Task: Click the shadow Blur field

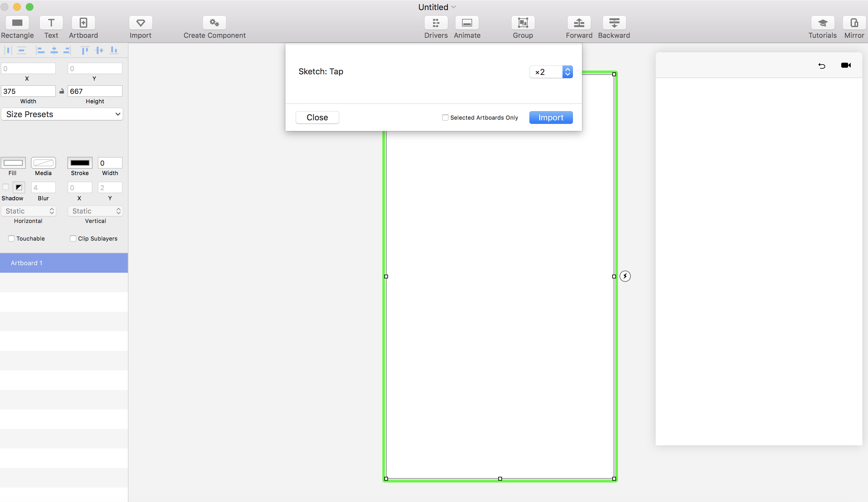Action: click(x=43, y=188)
